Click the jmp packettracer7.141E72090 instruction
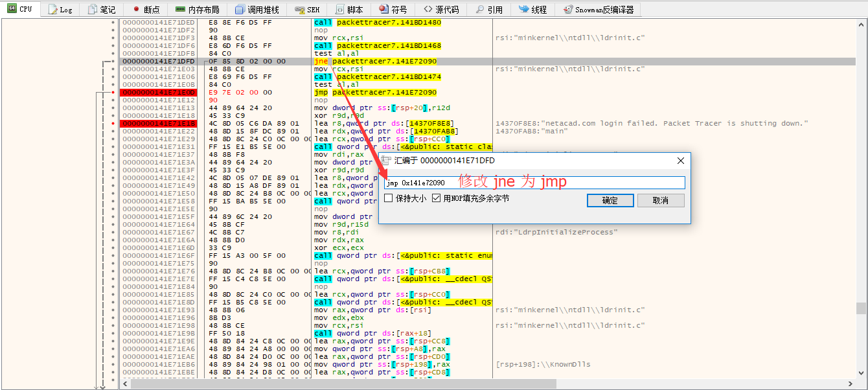868x390 pixels. [x=375, y=93]
